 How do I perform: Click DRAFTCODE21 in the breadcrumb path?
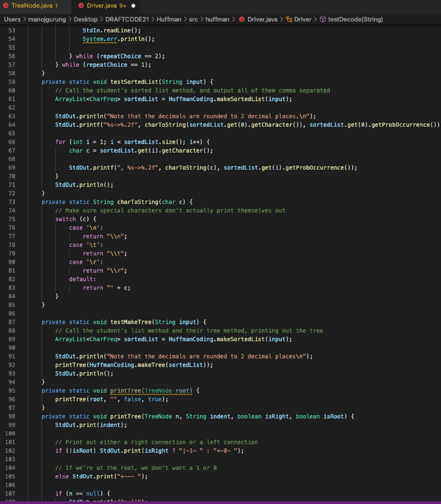click(x=126, y=19)
